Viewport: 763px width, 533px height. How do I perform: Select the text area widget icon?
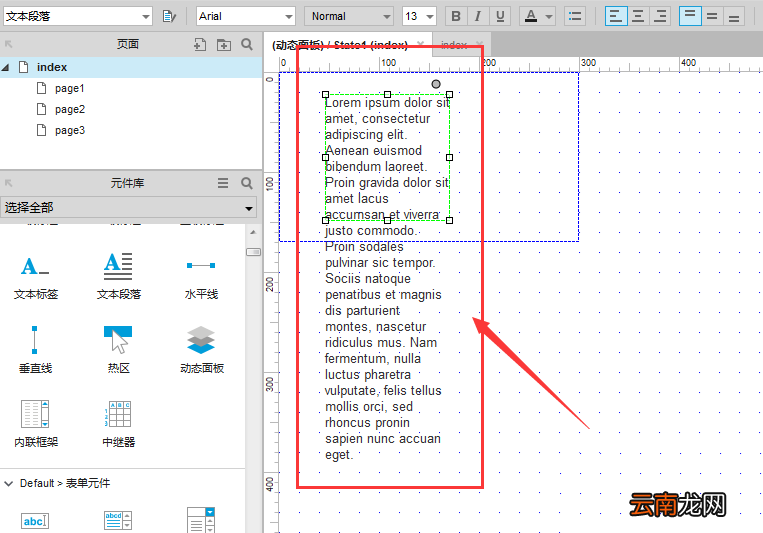point(118,520)
